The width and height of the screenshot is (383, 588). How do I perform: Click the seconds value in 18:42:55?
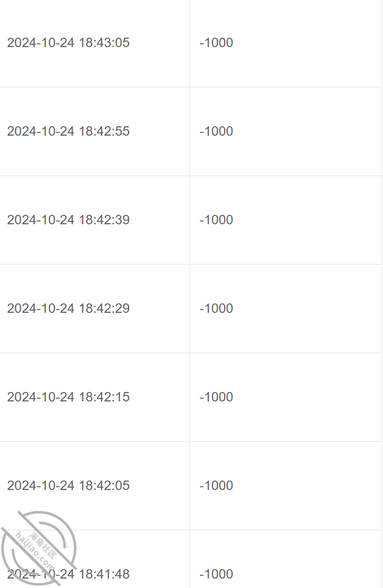(x=122, y=131)
